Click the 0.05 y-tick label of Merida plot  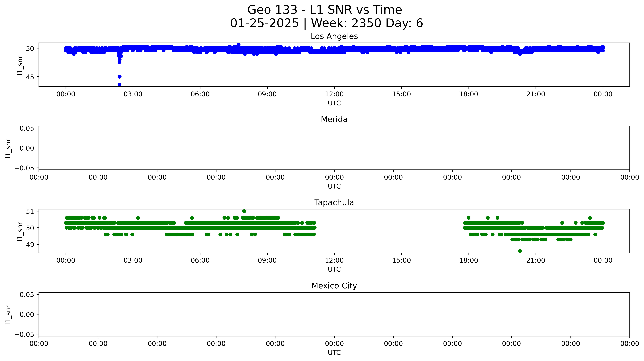point(27,128)
